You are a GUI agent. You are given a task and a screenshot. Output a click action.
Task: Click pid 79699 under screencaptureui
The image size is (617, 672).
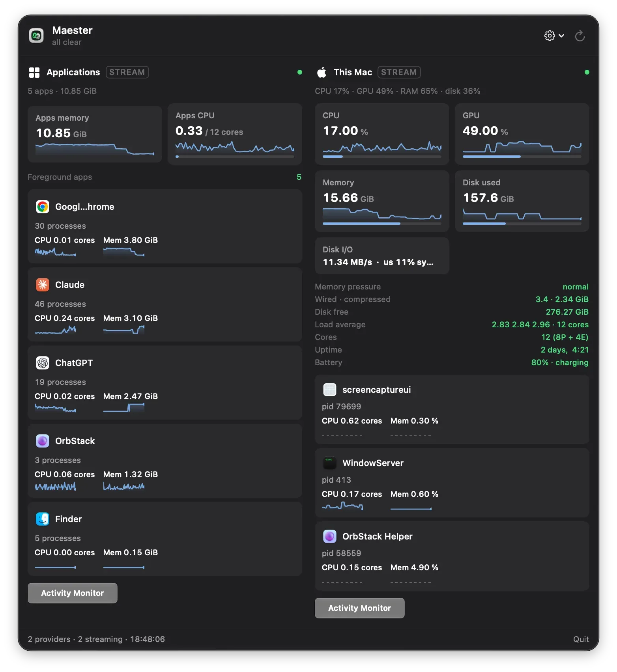click(x=341, y=407)
